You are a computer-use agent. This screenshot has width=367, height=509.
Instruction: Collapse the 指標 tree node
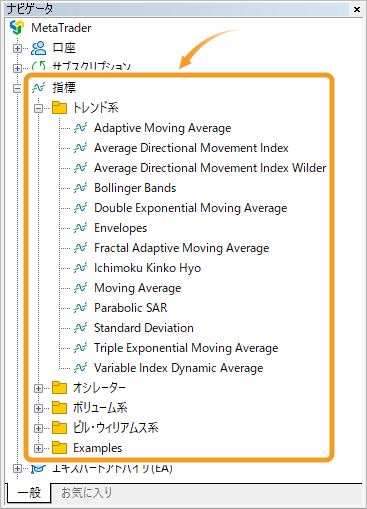(x=17, y=88)
